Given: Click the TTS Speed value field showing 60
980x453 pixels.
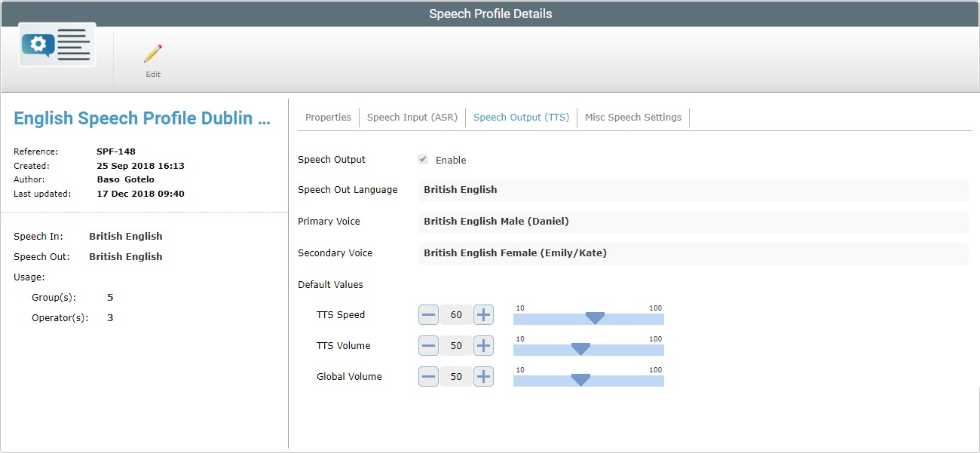Looking at the screenshot, I should pos(455,314).
